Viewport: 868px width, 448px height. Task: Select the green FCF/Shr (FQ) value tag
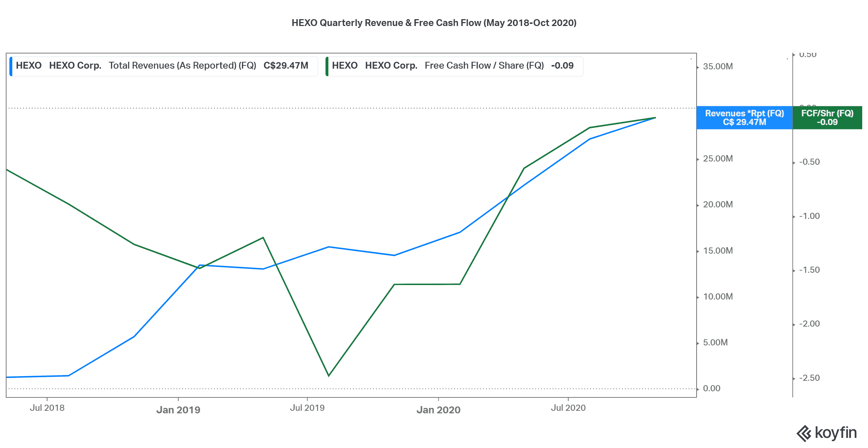click(827, 118)
